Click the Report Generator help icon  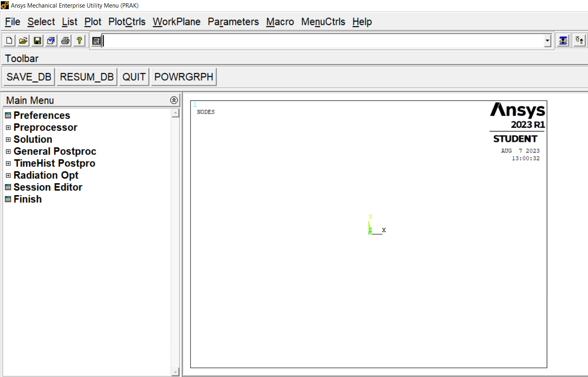(79, 41)
